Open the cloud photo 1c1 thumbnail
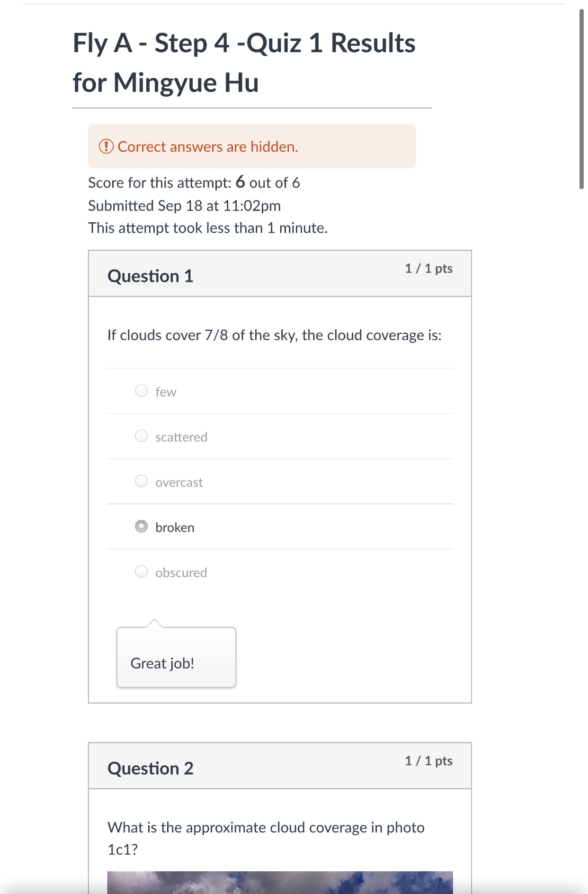 tap(280, 882)
